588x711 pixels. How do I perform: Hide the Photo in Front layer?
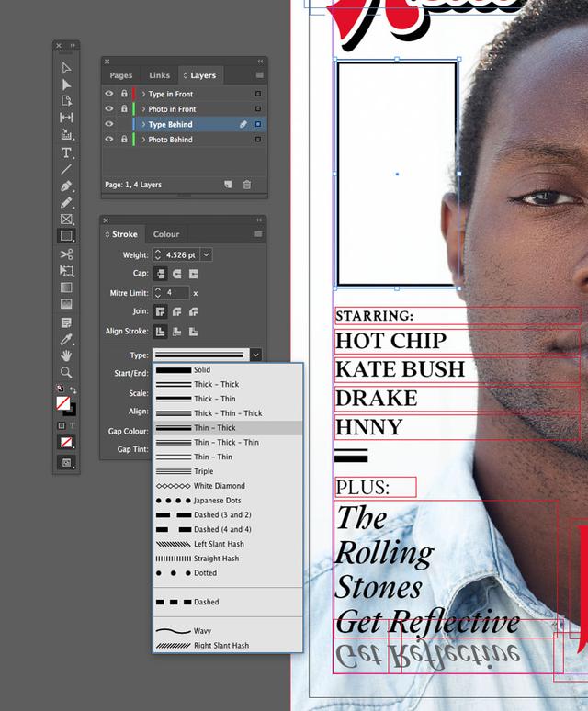108,108
